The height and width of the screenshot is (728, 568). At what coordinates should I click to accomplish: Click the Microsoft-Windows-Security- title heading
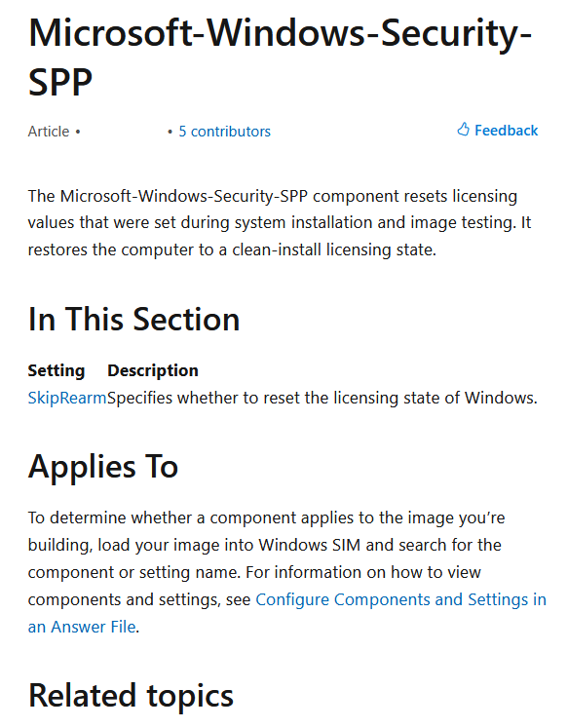(x=280, y=33)
